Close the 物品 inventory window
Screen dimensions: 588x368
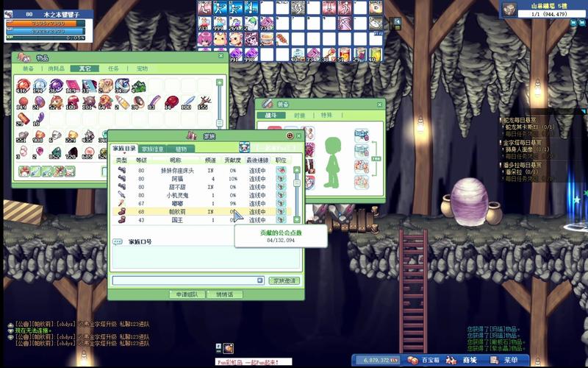click(x=221, y=56)
